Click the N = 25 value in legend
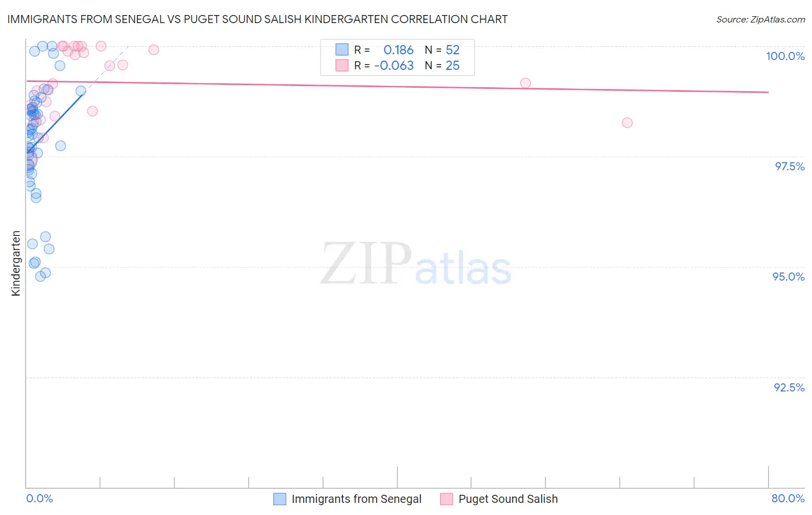 tap(442, 65)
